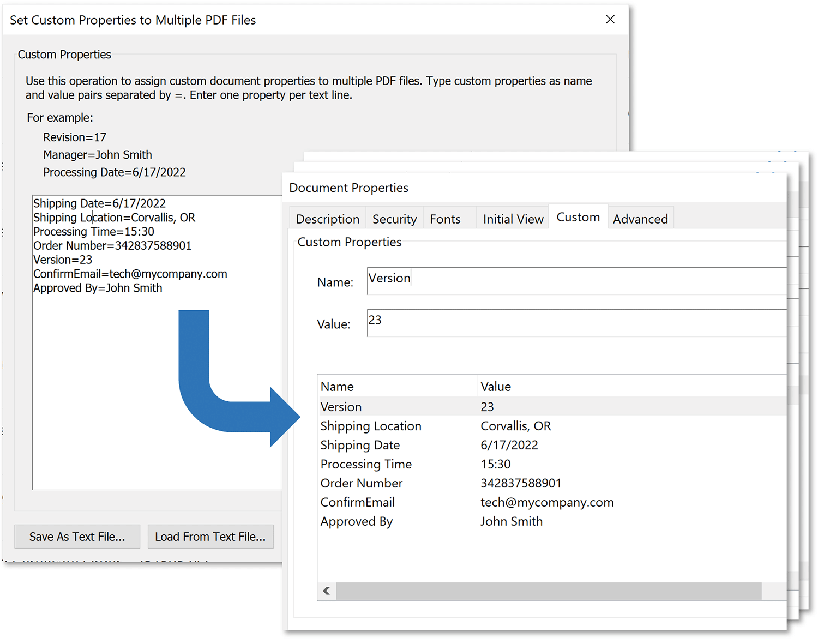Click into the Value input field
818x644 pixels.
[573, 323]
